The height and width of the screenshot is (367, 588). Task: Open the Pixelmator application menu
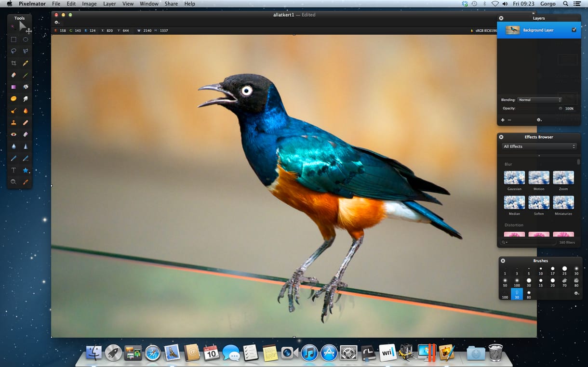pyautogui.click(x=33, y=4)
